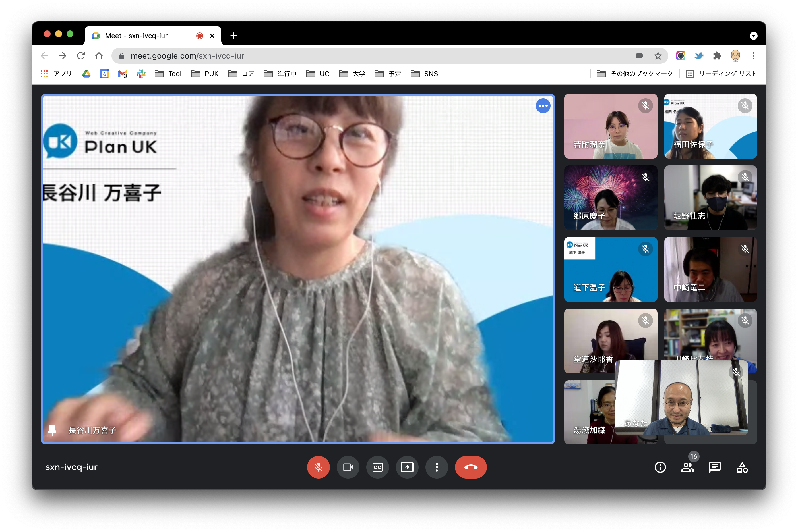
Task: Select the 湯淺加織 video tile
Action: [589, 412]
